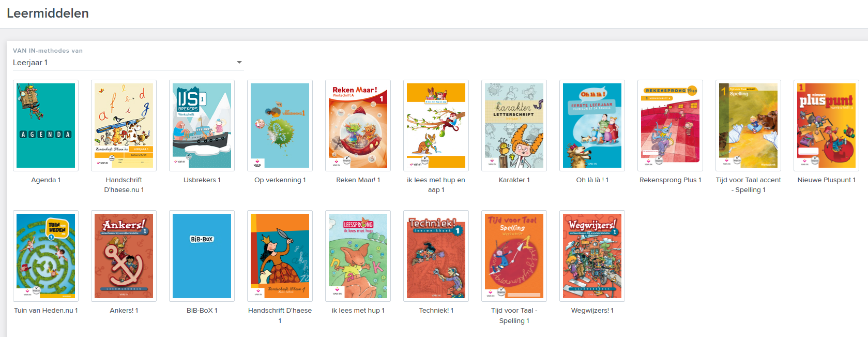
Task: Select the Leerjaar 1 combo box field
Action: click(x=128, y=63)
